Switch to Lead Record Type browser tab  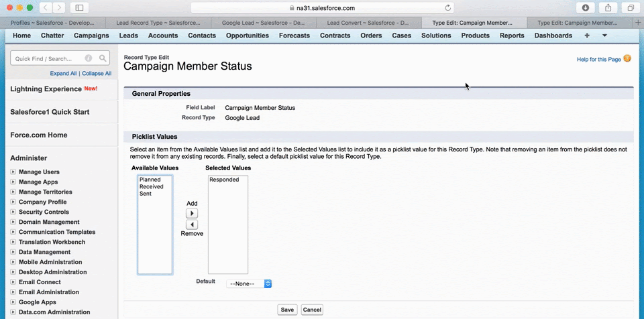pos(158,23)
